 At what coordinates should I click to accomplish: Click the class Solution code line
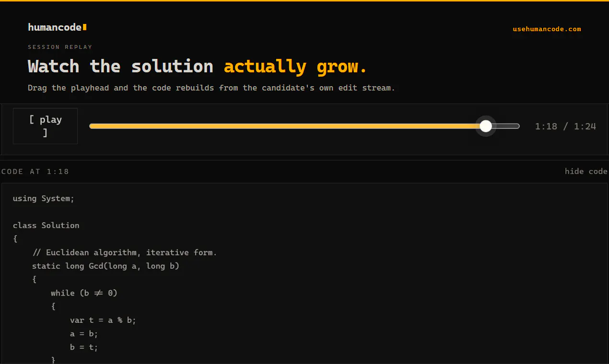point(46,225)
